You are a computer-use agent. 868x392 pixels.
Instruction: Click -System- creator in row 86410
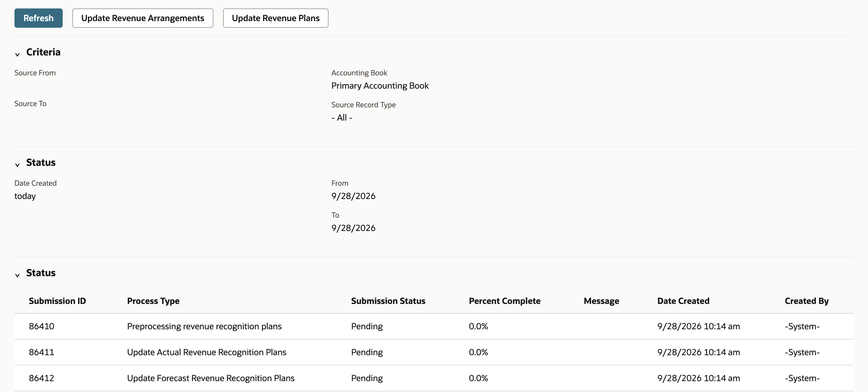click(802, 326)
